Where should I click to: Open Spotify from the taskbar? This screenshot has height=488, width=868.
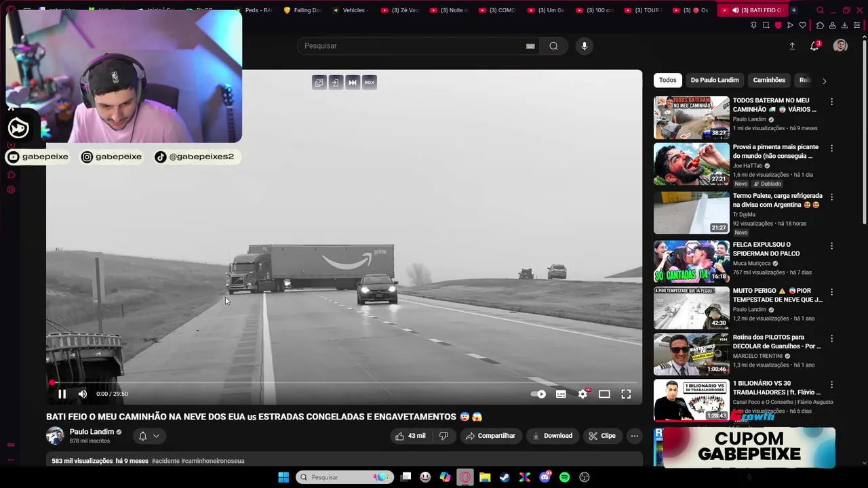click(x=564, y=477)
